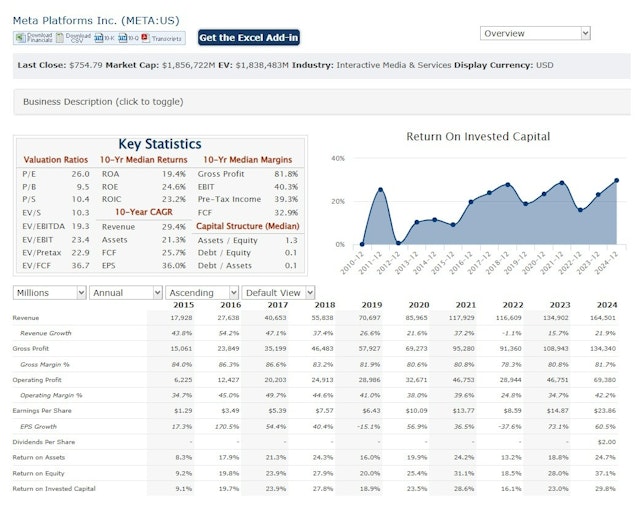Image resolution: width=640 pixels, height=505 pixels.
Task: Click the ROIC median value 23.2%
Action: point(173,199)
